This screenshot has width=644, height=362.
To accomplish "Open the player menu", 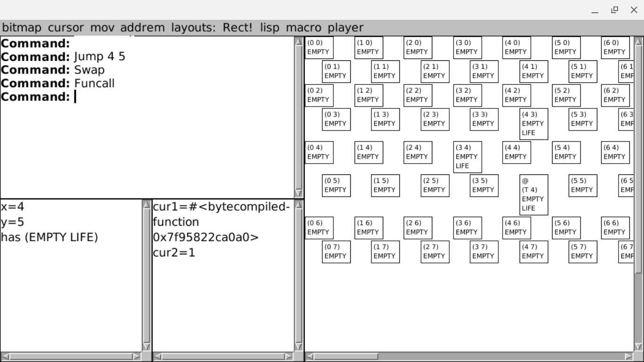I will click(346, 28).
